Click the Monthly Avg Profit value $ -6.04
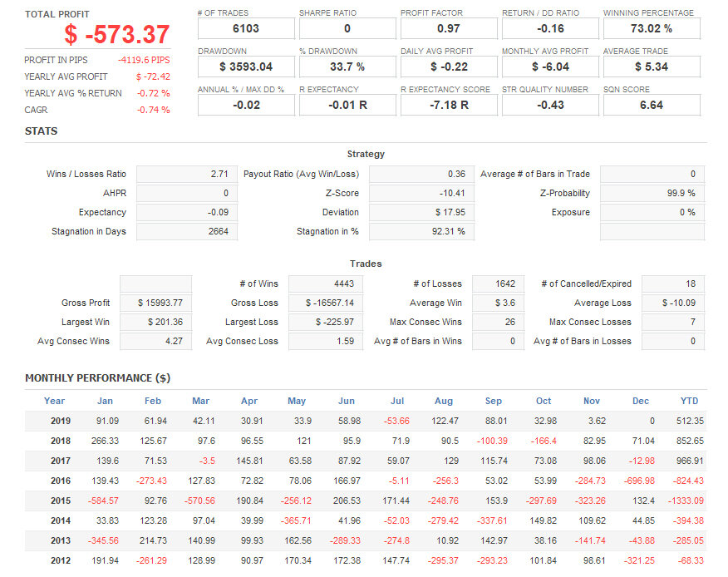This screenshot has width=728, height=577. [550, 67]
